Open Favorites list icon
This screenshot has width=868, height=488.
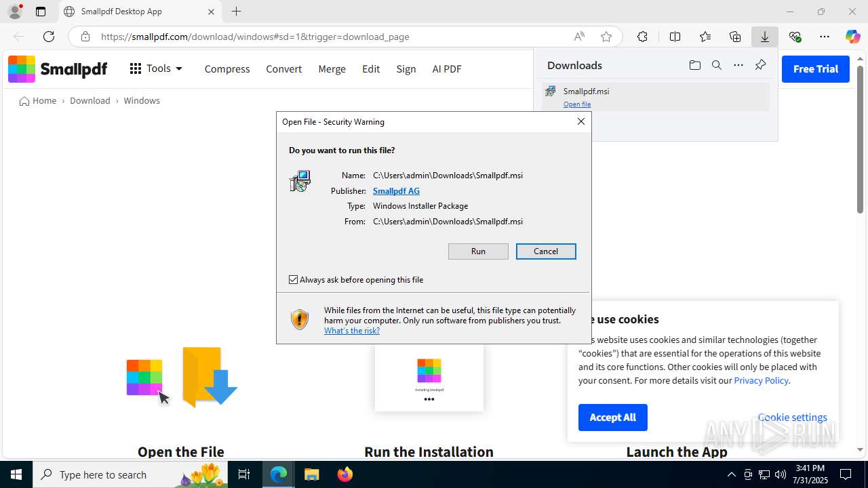pyautogui.click(x=705, y=37)
